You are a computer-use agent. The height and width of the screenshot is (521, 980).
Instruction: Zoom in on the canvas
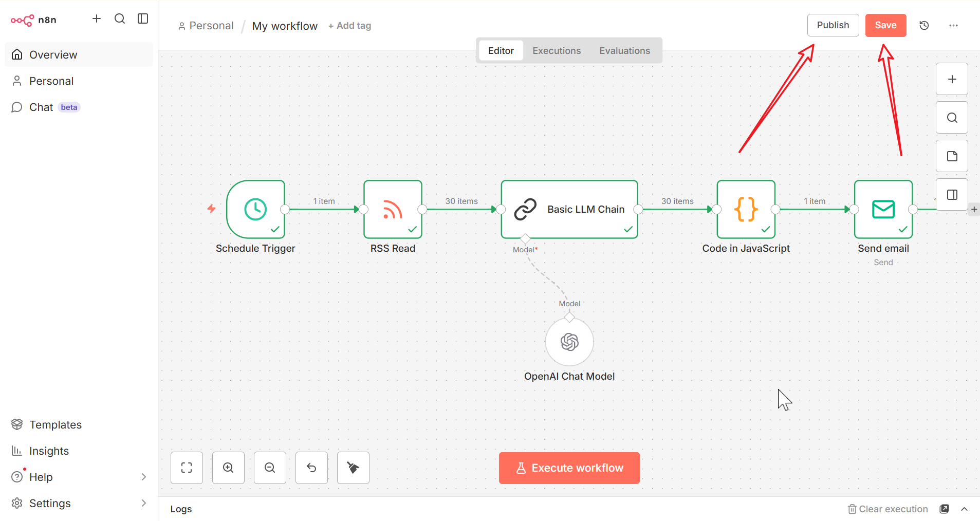(x=228, y=468)
